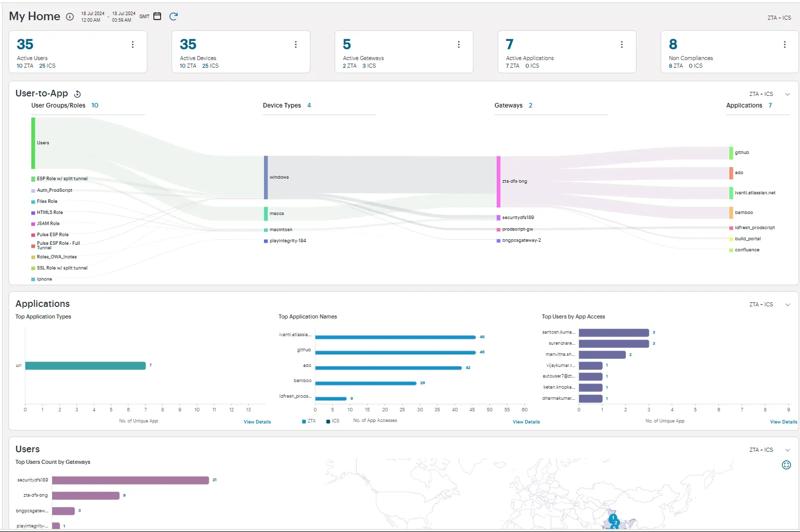Image resolution: width=800 pixels, height=532 pixels.
Task: Open the calendar date range picker
Action: point(157,16)
